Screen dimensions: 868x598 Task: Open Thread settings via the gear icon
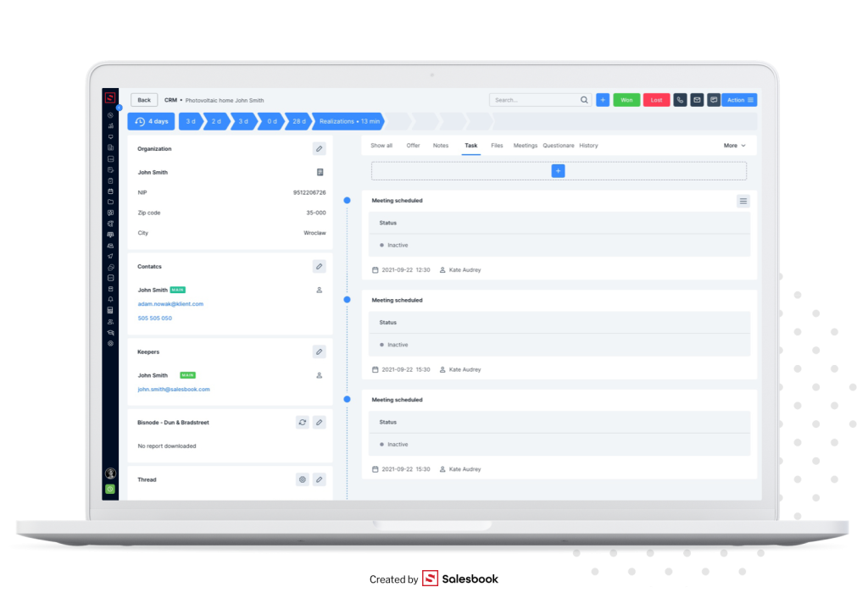coord(302,479)
